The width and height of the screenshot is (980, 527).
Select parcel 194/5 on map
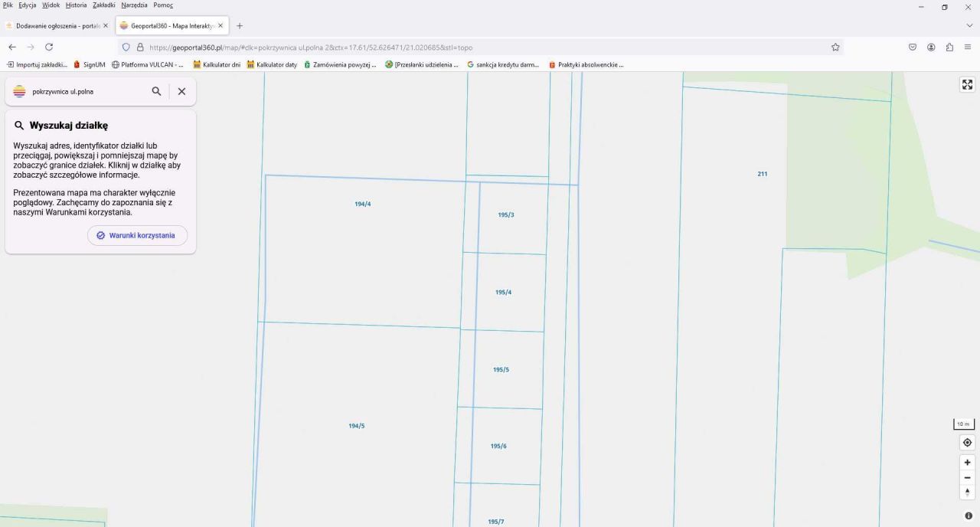point(357,426)
